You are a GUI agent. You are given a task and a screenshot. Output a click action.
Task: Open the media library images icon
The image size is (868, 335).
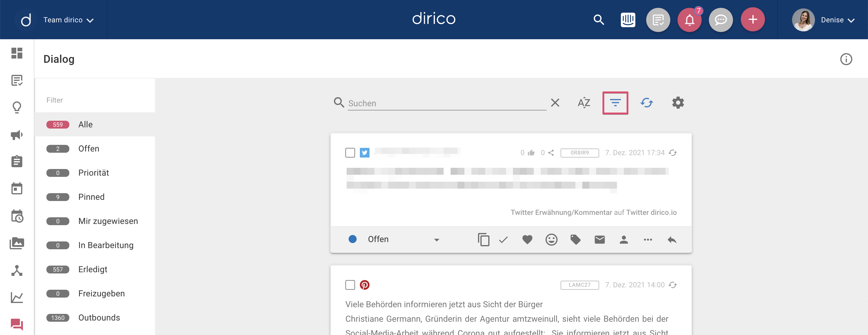coord(17,243)
